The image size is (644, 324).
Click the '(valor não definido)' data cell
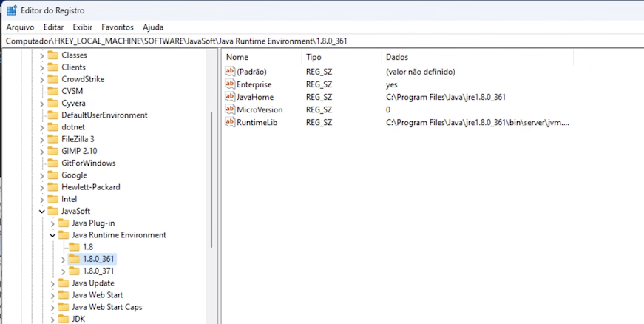pos(420,72)
